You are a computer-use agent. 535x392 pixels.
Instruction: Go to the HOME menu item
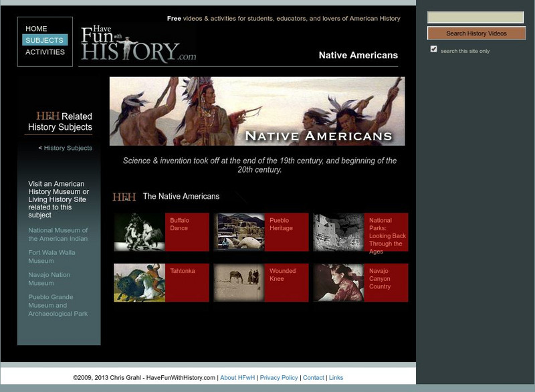tap(36, 29)
